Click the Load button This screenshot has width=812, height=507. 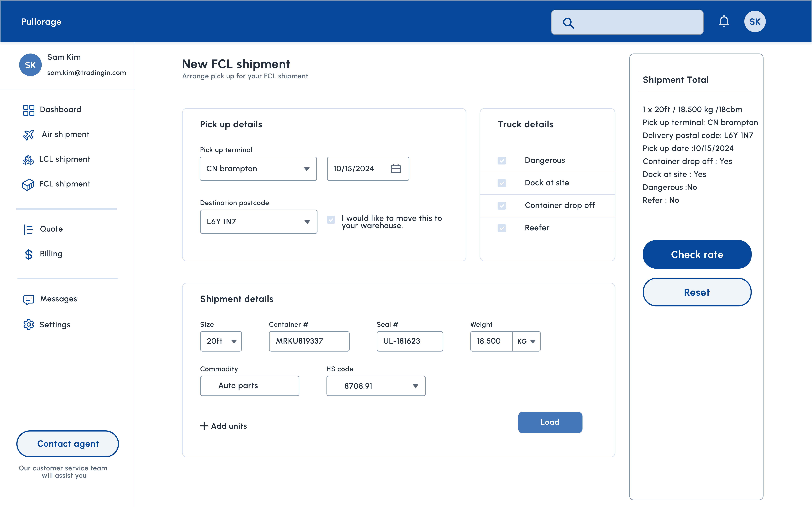pos(550,422)
